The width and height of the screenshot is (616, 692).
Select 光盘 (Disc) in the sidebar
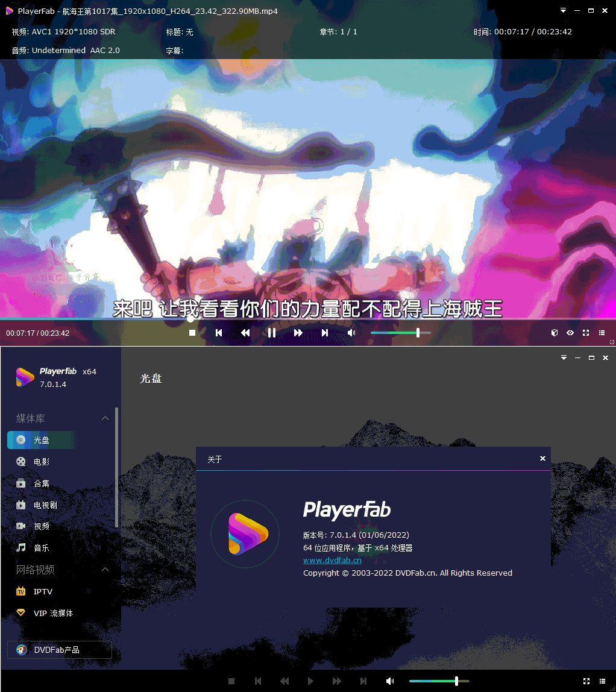[42, 439]
